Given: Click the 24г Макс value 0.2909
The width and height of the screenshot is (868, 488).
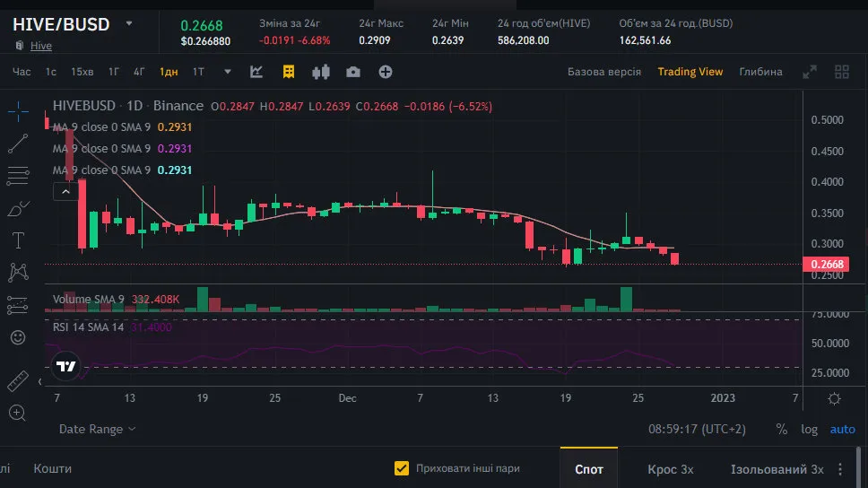Looking at the screenshot, I should pyautogui.click(x=374, y=40).
